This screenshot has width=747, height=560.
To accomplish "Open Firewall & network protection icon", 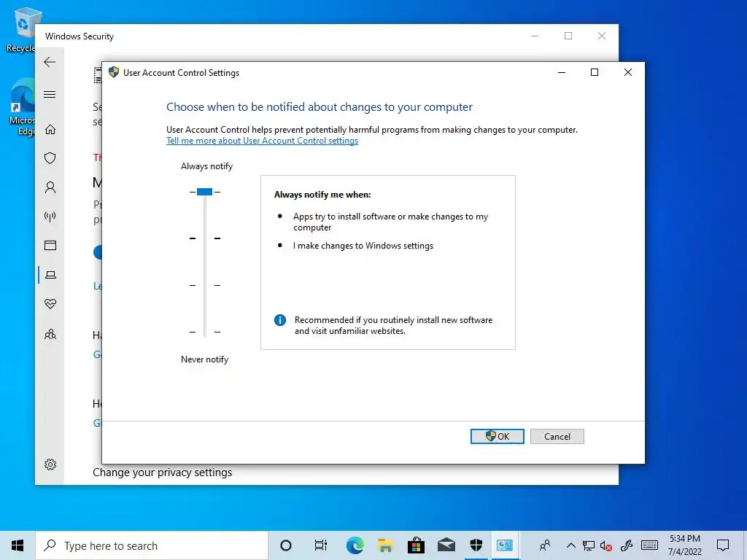I will point(50,217).
